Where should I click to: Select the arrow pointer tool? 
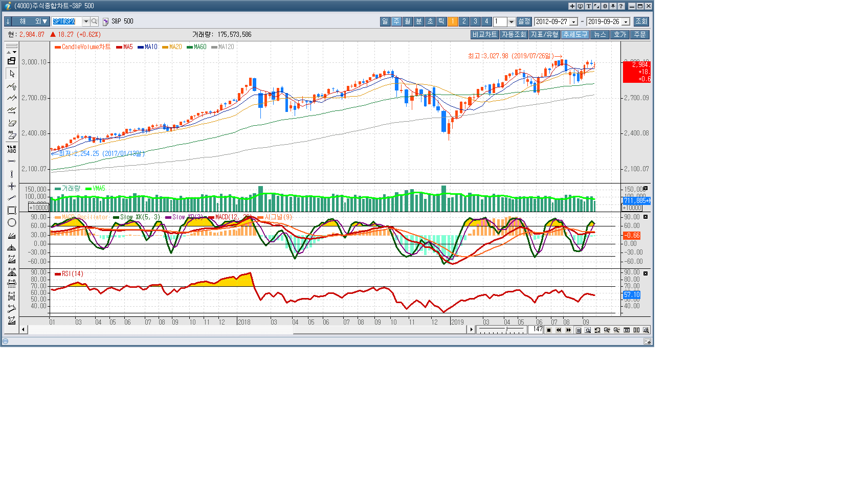pyautogui.click(x=12, y=74)
